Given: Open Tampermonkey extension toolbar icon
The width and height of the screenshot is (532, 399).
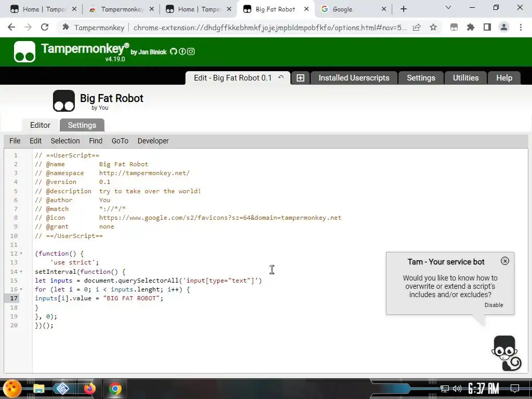Looking at the screenshot, I should (454, 27).
